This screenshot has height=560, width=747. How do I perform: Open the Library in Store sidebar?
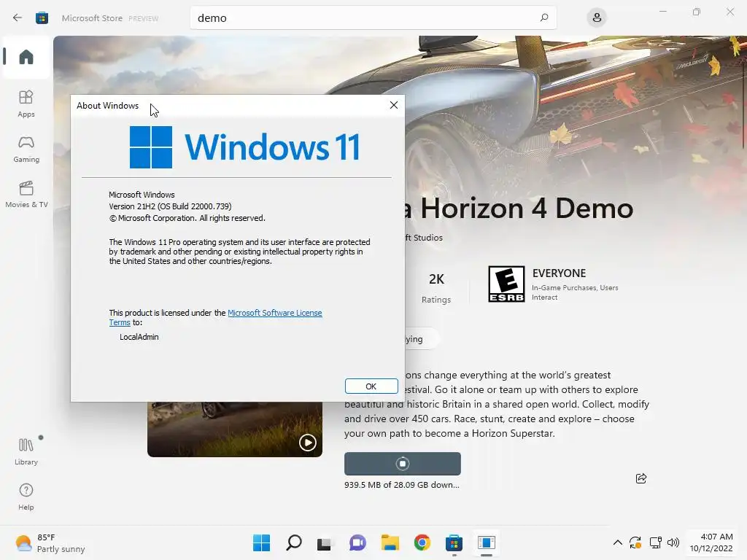26,451
